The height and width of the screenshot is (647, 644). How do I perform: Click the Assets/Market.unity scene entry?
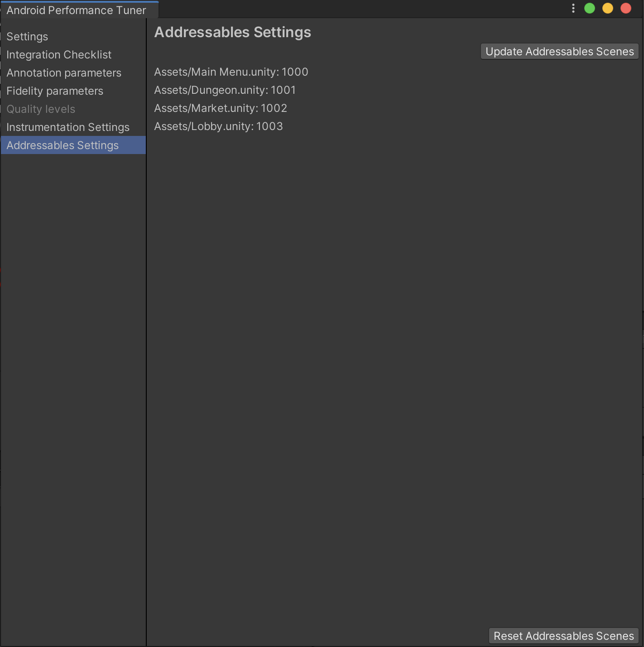point(221,108)
